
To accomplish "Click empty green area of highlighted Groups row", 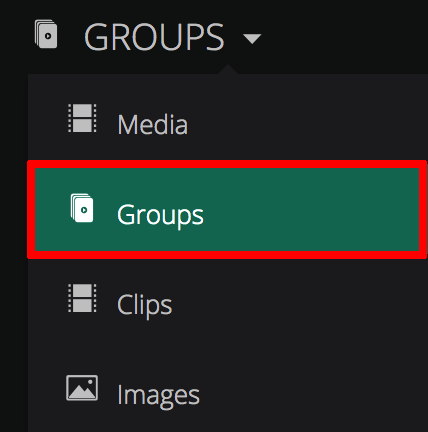I will pos(310,209).
